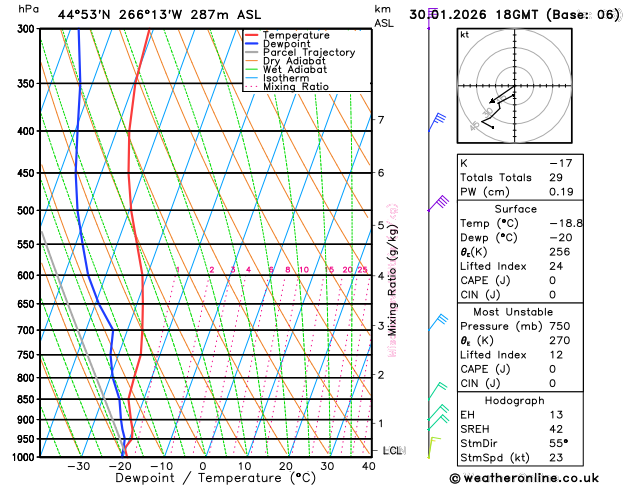629x486 pixels.
Task: Select the Mixing Ratio legend label
Action: tap(296, 87)
